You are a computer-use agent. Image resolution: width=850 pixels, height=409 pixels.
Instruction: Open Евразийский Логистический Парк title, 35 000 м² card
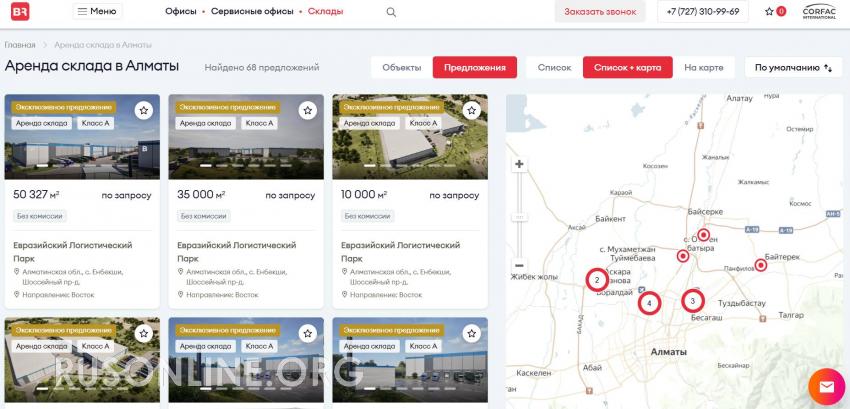[237, 252]
